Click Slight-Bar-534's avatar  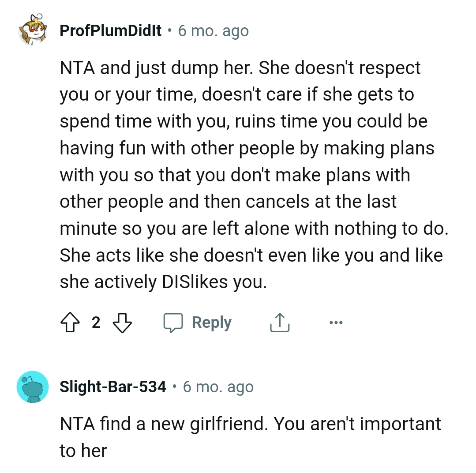(x=33, y=387)
